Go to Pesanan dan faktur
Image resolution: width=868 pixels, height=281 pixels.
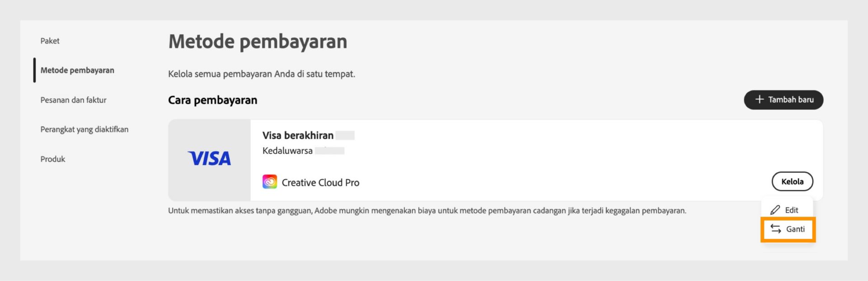73,100
